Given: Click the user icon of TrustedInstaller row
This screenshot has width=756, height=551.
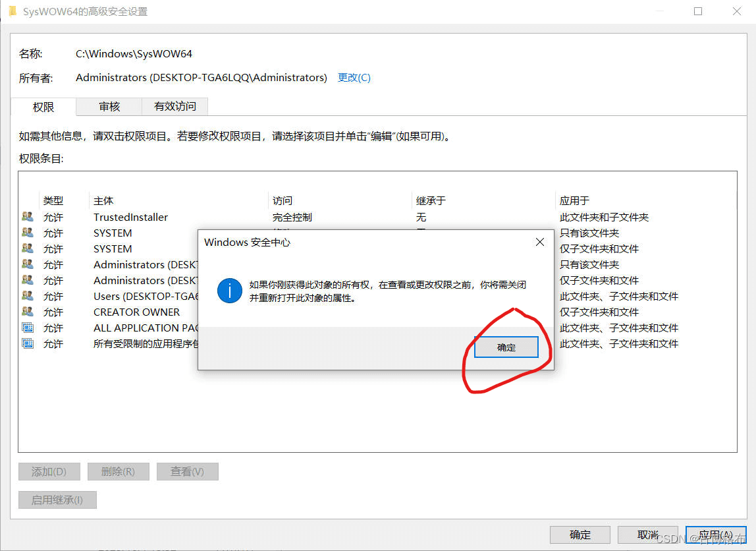Looking at the screenshot, I should point(28,217).
